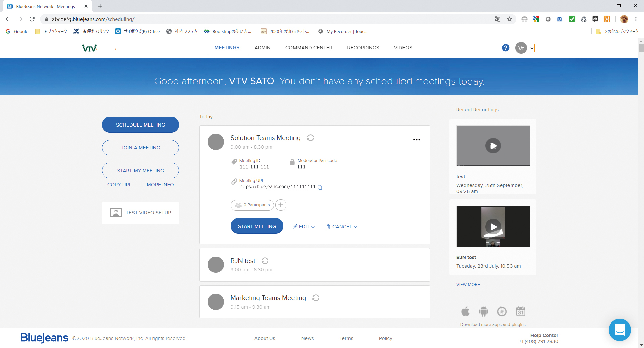The image size is (644, 348).
Task: Click the browser back arrow
Action: point(8,19)
